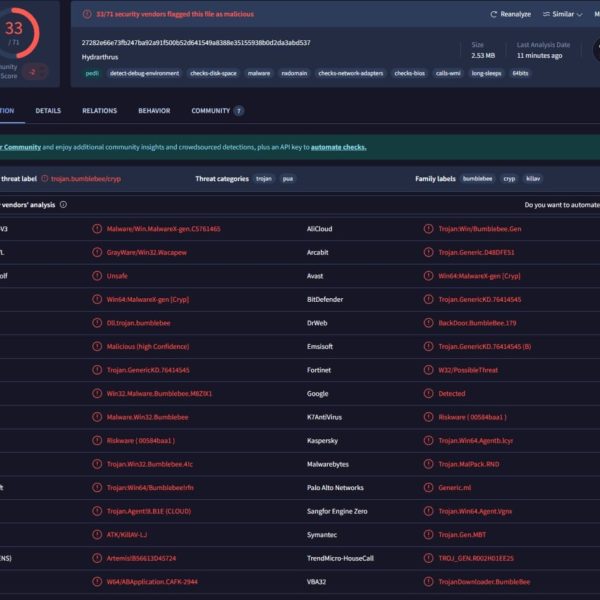Viewport: 600px width, 600px height.
Task: Click the Similar search icon
Action: (546, 14)
